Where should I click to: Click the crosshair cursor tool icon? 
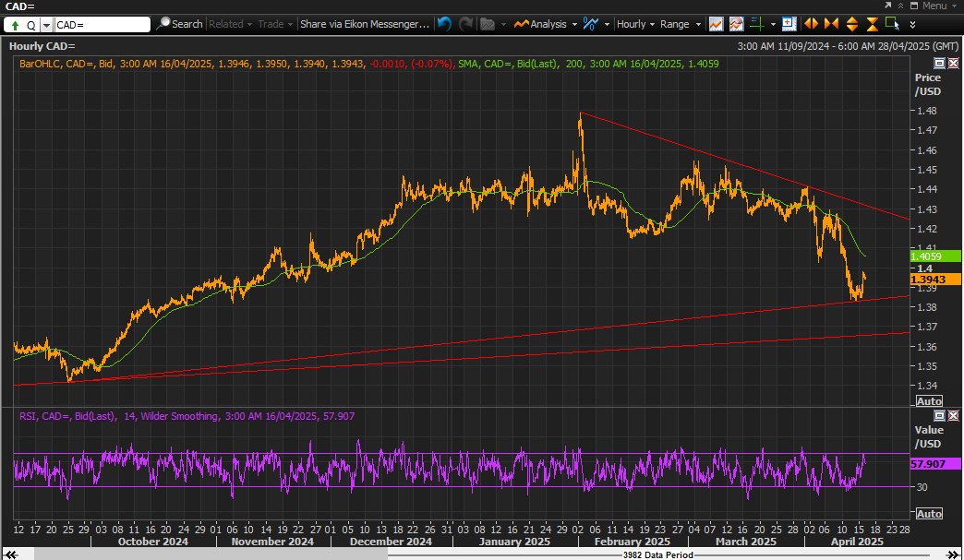click(x=757, y=24)
